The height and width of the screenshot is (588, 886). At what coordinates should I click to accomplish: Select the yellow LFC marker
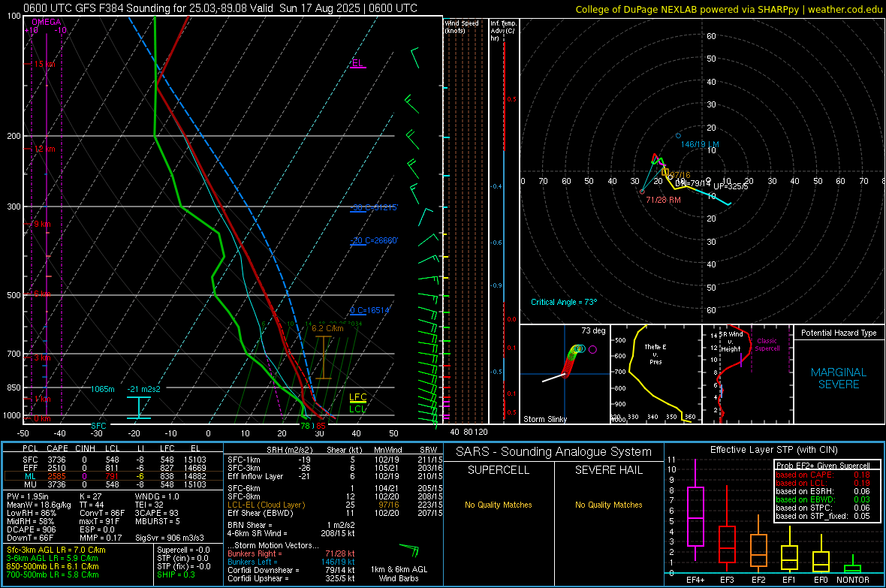357,397
